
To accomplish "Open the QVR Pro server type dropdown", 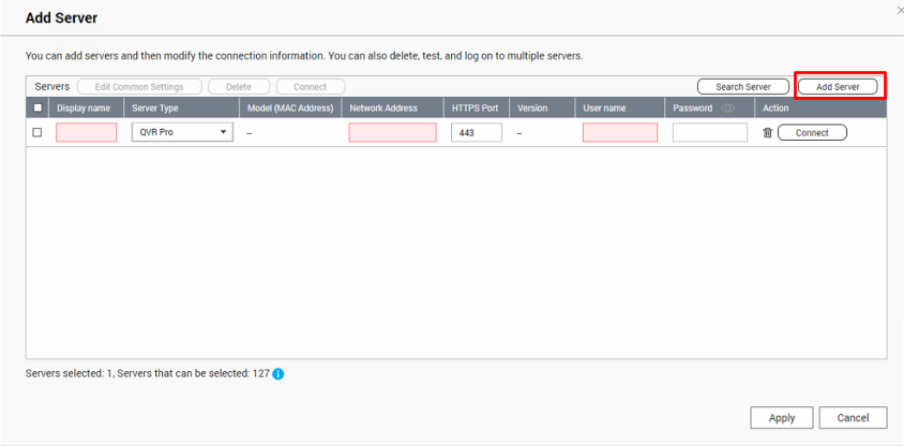I will (182, 132).
